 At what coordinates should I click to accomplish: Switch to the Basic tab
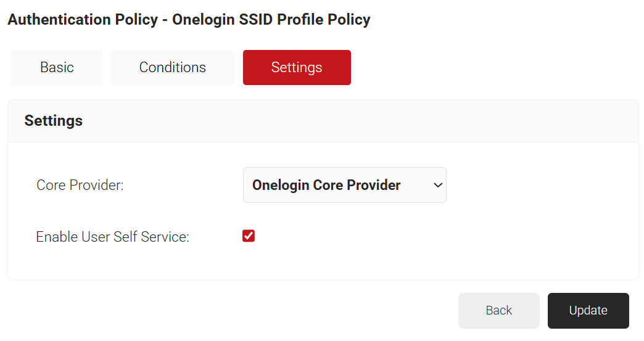coord(57,67)
